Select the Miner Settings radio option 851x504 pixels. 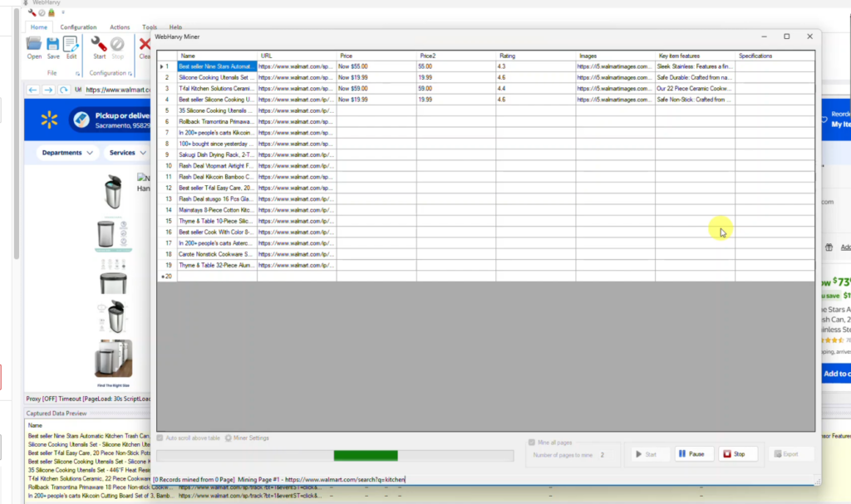(x=229, y=438)
